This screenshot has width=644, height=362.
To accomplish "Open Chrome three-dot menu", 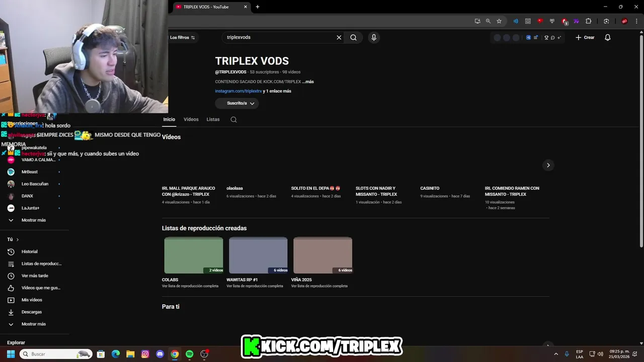I will pyautogui.click(x=636, y=21).
